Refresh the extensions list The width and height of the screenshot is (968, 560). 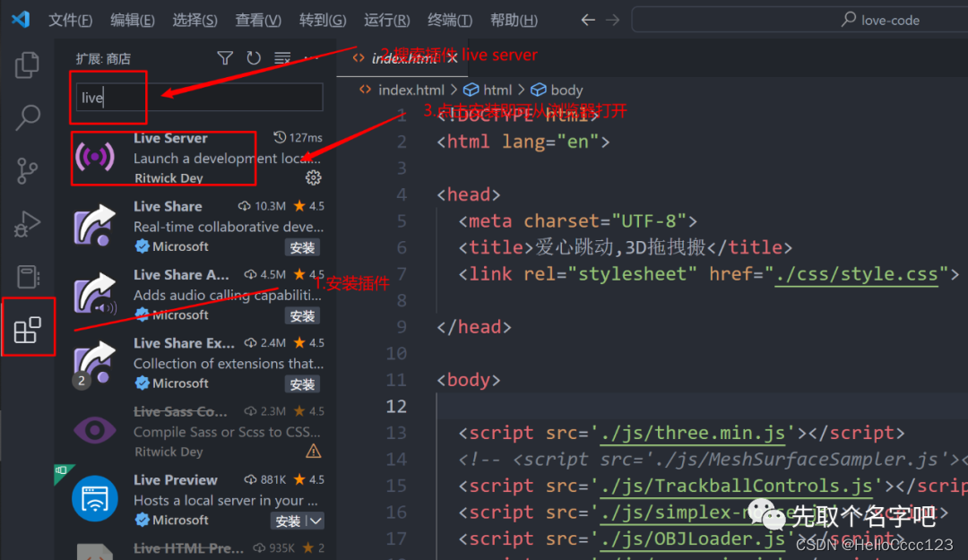(253, 58)
